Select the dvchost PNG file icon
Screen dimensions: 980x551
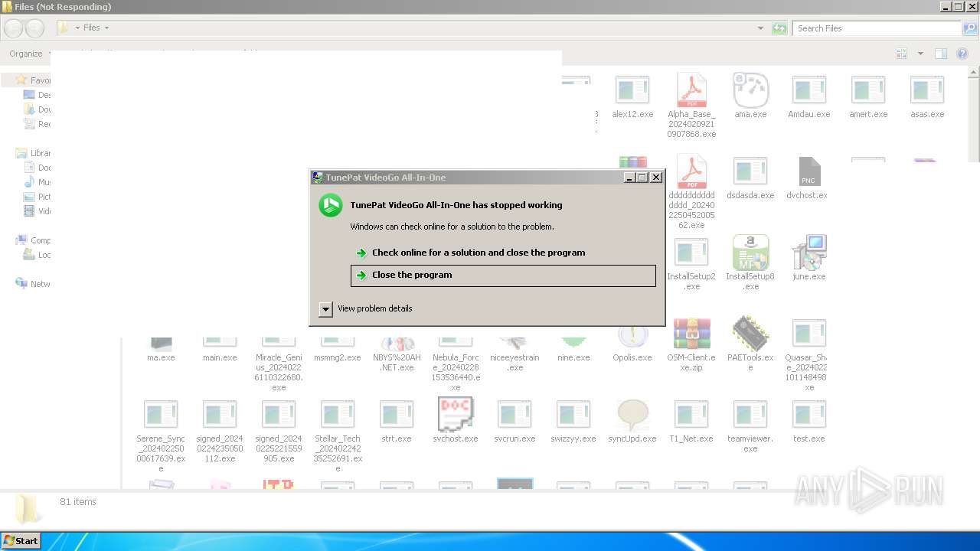[x=809, y=171]
